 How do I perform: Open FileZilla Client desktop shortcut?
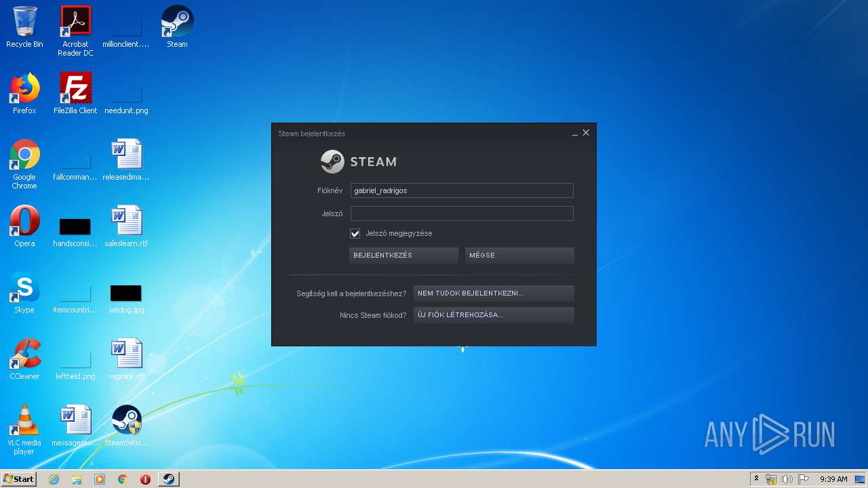pyautogui.click(x=75, y=94)
